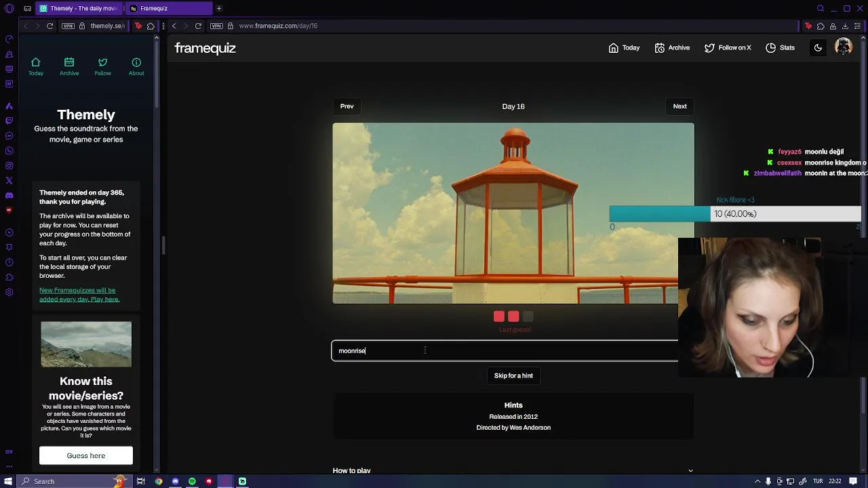Switch to Framequiz browser tab
The height and width of the screenshot is (488, 868).
(x=168, y=8)
